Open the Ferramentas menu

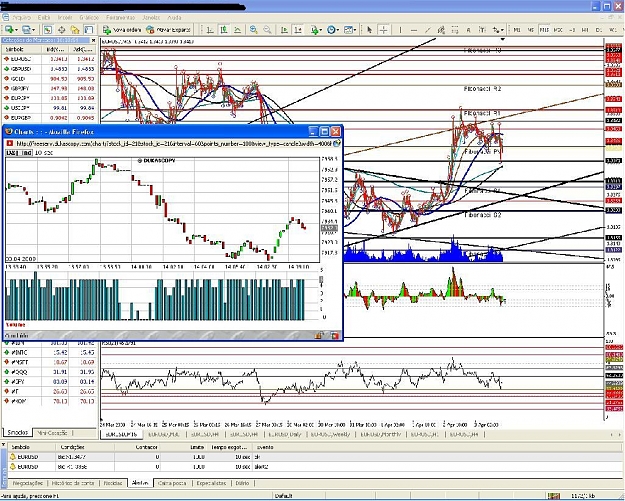[x=121, y=18]
